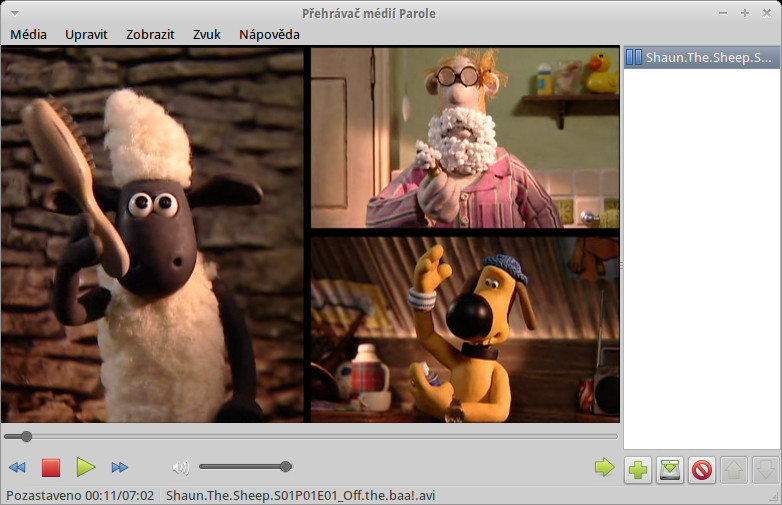Image resolution: width=782 pixels, height=505 pixels.
Task: Open the Zobrazit menu
Action: pos(150,34)
